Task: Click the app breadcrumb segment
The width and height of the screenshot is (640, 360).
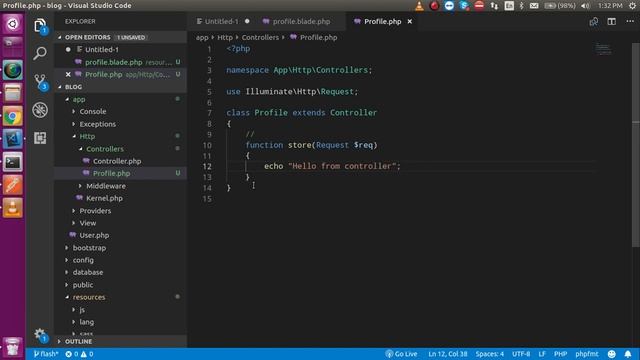Action: [x=202, y=38]
